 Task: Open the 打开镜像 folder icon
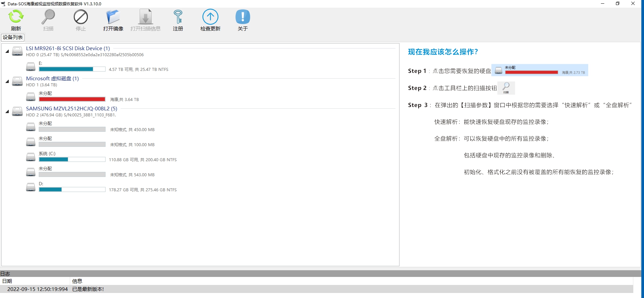pos(113,17)
